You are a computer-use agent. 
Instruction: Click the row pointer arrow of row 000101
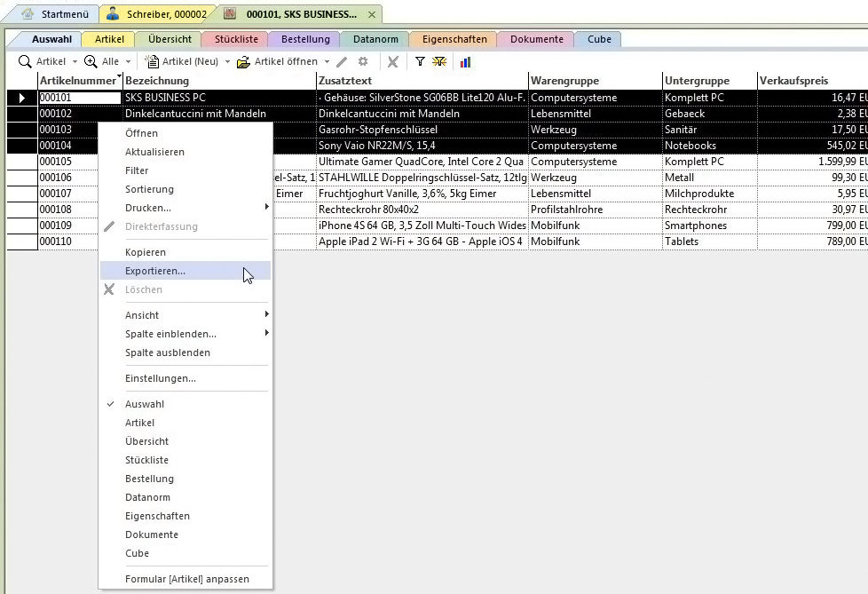tap(21, 98)
